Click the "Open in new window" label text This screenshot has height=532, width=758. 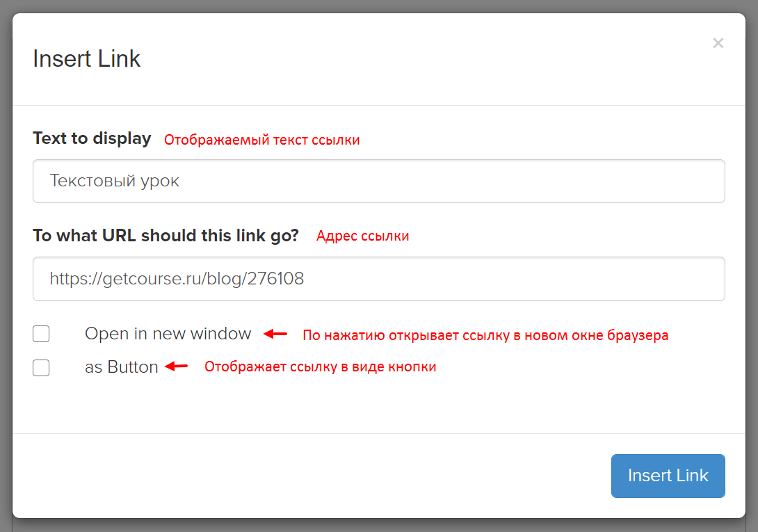(168, 334)
